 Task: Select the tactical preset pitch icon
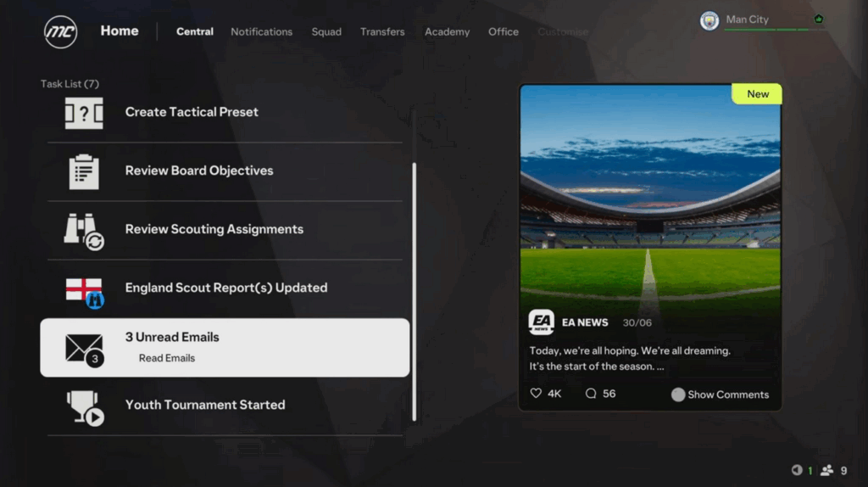pyautogui.click(x=84, y=113)
